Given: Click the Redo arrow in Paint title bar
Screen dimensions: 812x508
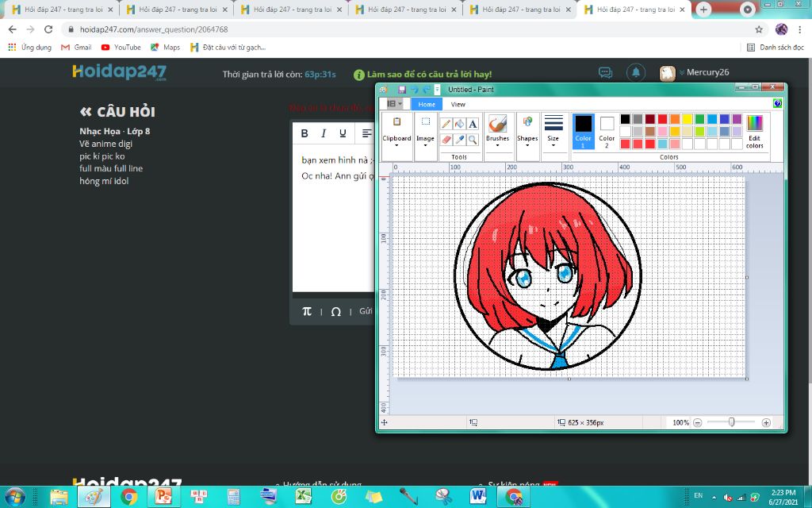Looking at the screenshot, I should click(426, 89).
